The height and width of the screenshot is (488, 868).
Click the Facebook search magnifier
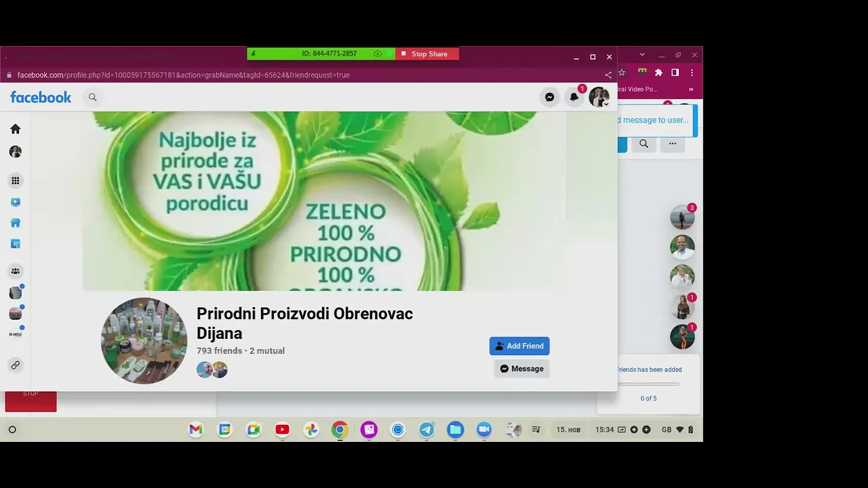point(92,97)
